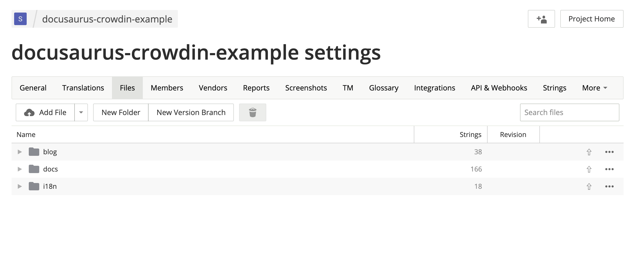Image resolution: width=644 pixels, height=274 pixels.
Task: Click the S project avatar
Action: 20,19
